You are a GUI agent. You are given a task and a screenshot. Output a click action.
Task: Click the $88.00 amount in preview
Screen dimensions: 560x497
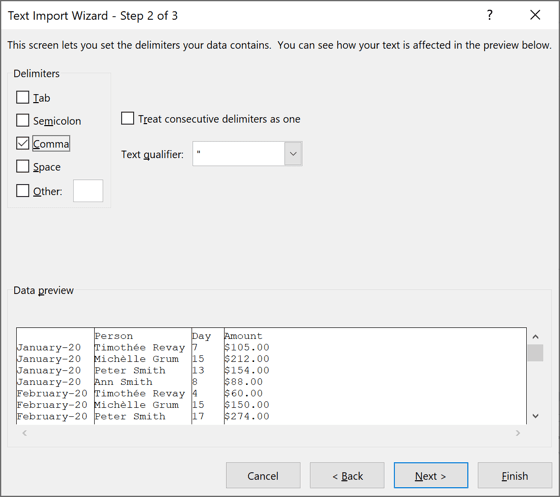pyautogui.click(x=244, y=382)
